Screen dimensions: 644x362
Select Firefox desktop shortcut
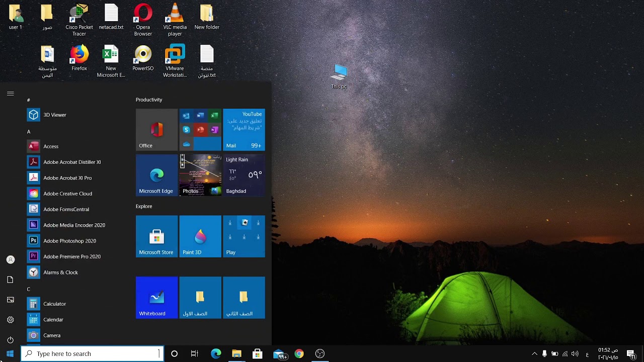[x=79, y=58]
